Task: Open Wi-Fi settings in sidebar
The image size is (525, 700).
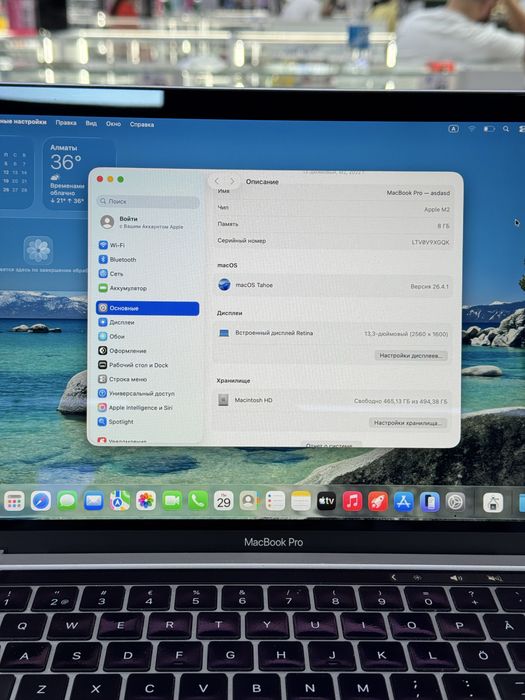Action: [147, 245]
